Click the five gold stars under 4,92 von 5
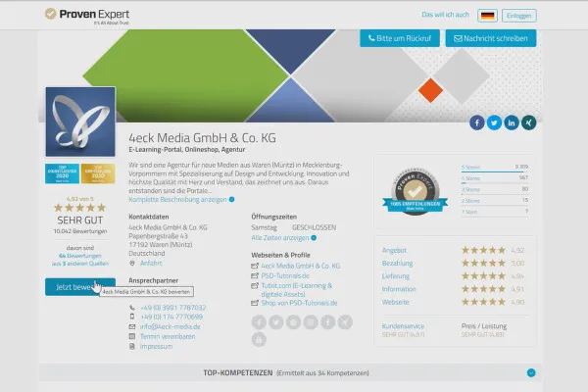Screen dimensions: 588x392 80,208
